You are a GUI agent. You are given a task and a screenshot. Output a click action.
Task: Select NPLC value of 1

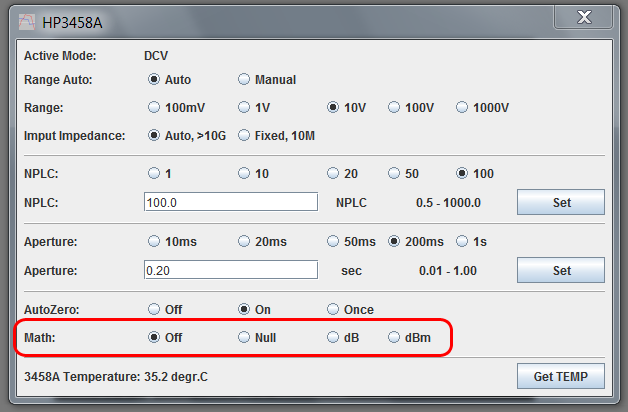(x=154, y=173)
